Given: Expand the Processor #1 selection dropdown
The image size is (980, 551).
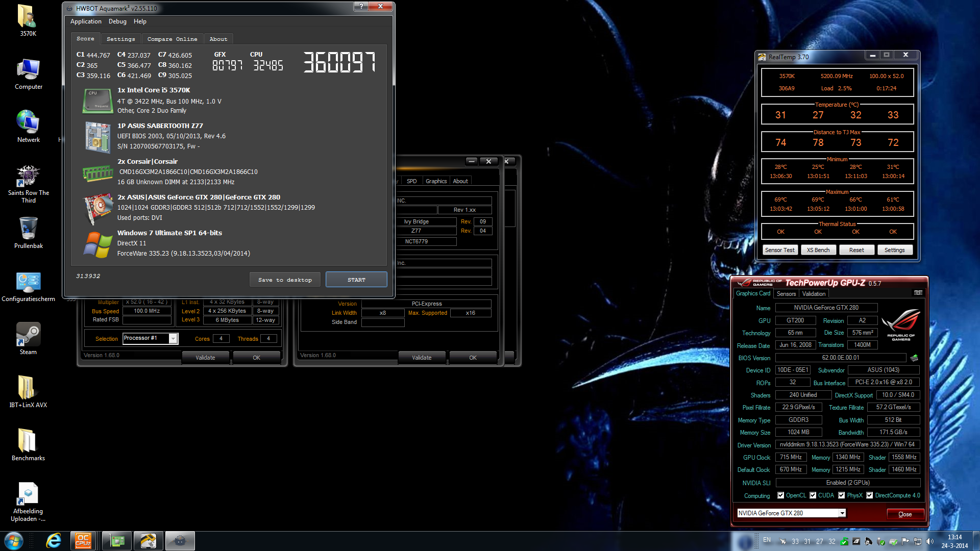Looking at the screenshot, I should 174,339.
